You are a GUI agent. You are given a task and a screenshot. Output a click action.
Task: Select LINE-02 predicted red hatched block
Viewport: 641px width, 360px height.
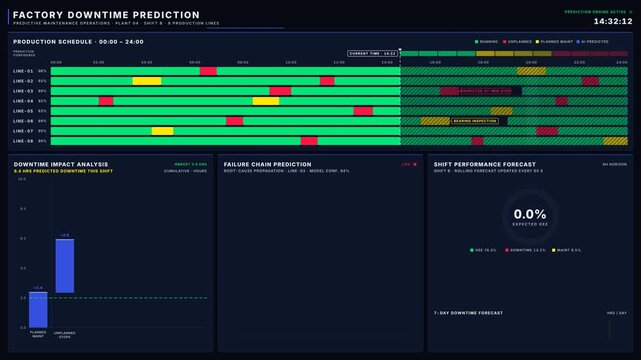(590, 81)
